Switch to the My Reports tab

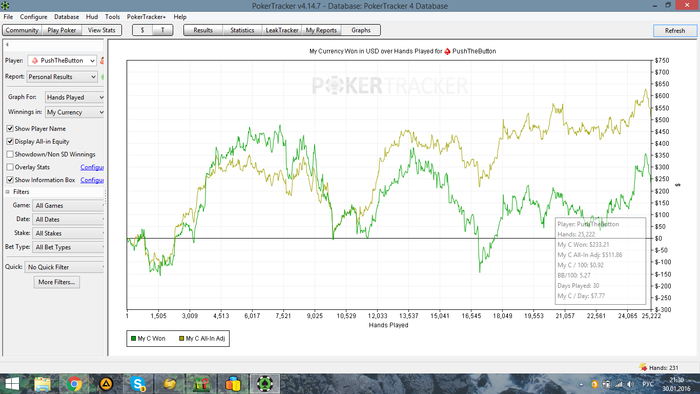[x=321, y=30]
